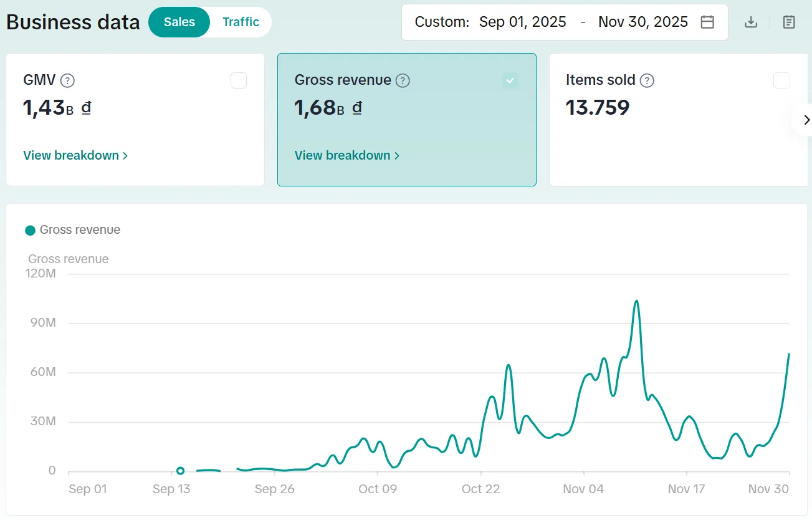
Task: Click the Gross revenue help icon
Action: coord(403,80)
